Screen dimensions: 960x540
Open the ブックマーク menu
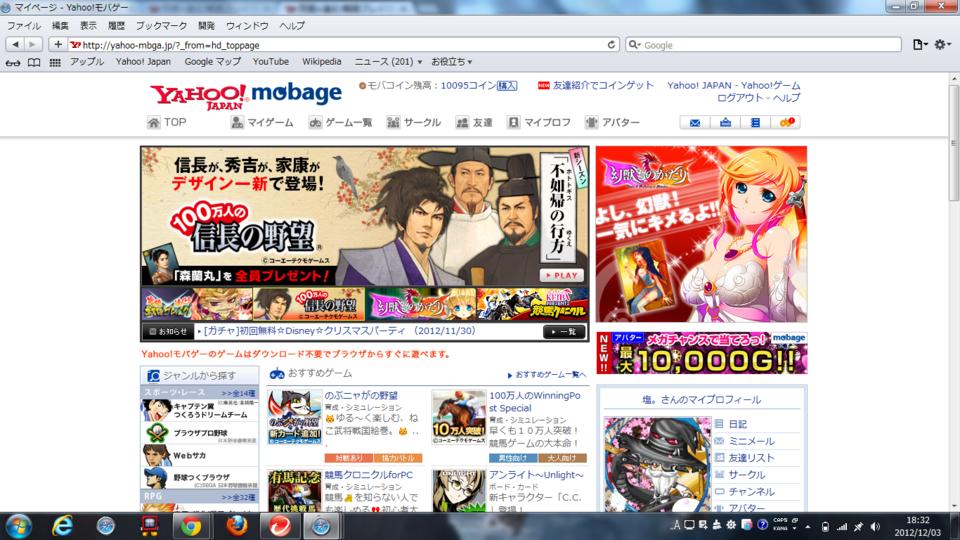(161, 26)
